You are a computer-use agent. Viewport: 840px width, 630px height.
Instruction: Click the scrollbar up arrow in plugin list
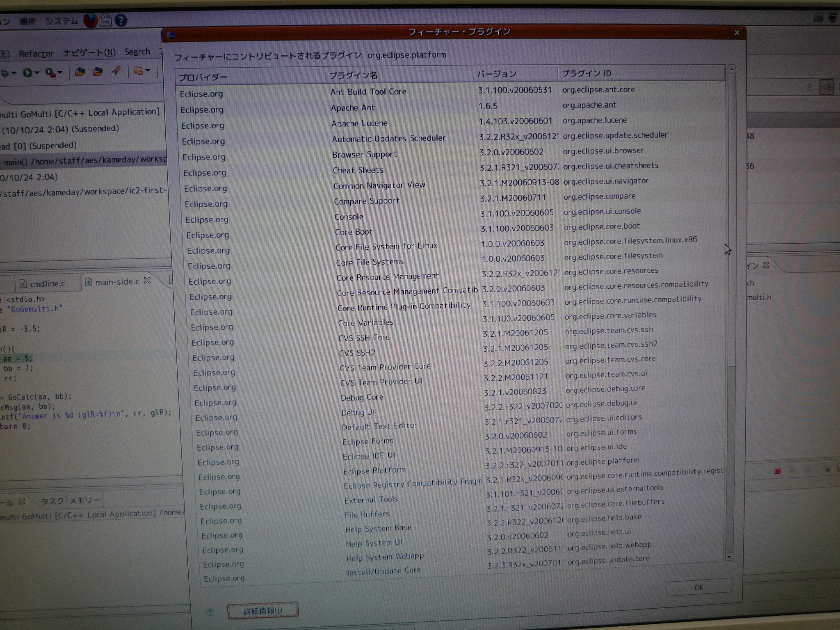tap(731, 68)
